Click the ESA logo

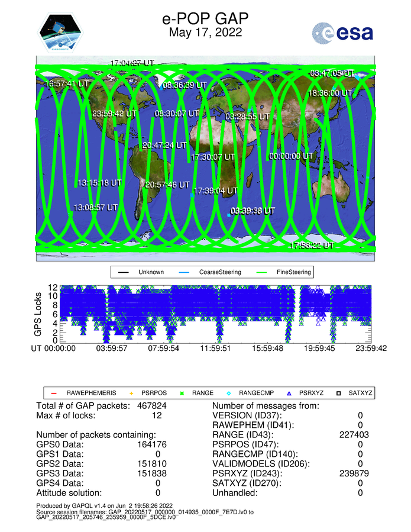coord(343,33)
